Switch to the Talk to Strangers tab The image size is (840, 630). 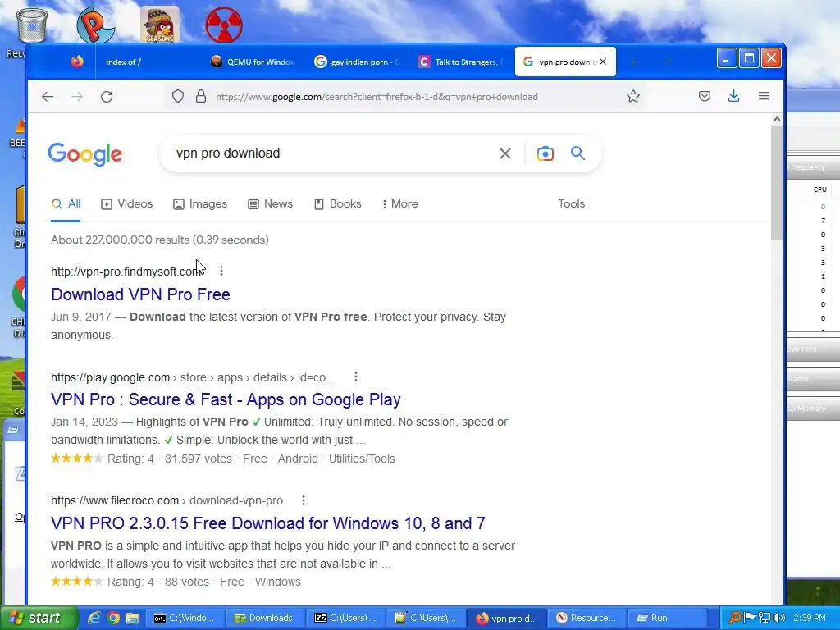[x=461, y=62]
